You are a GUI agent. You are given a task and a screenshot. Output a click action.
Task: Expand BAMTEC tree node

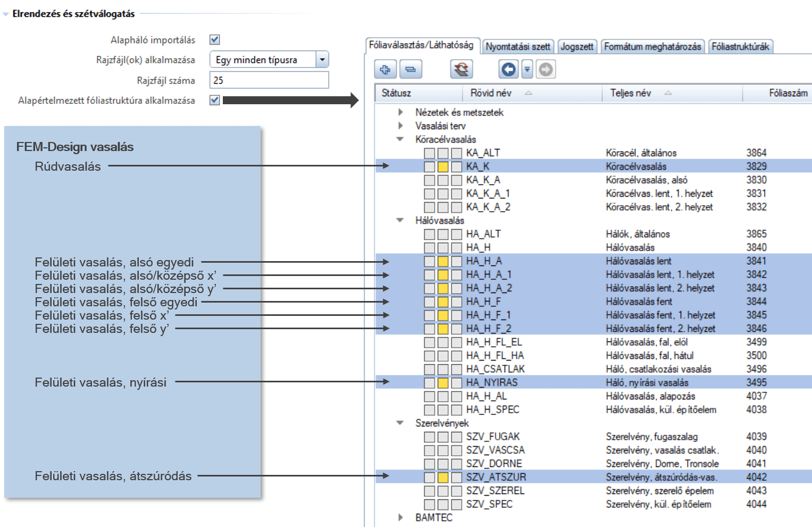pyautogui.click(x=401, y=517)
